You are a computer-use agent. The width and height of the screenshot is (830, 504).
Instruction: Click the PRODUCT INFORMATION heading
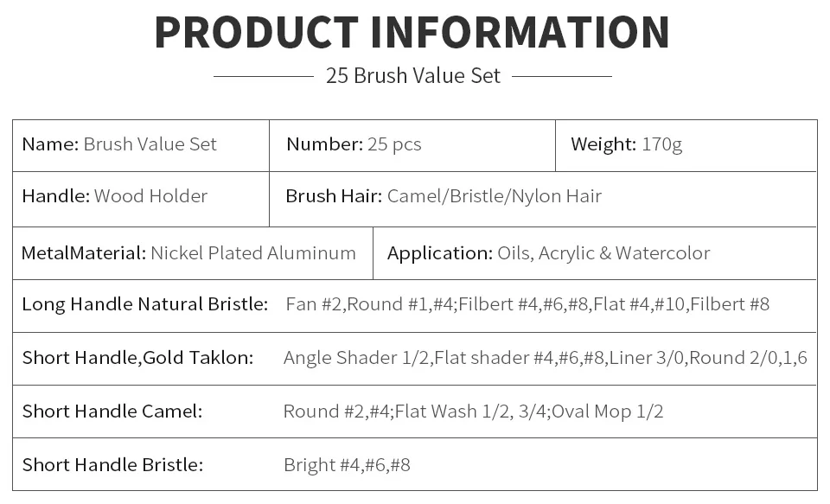(412, 33)
